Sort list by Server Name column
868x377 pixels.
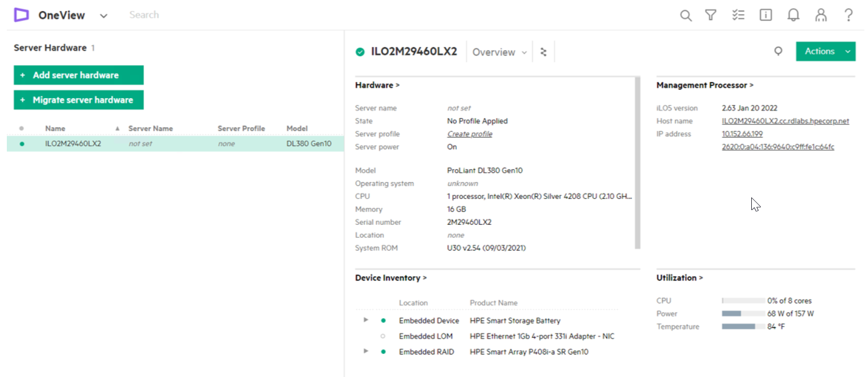point(150,128)
